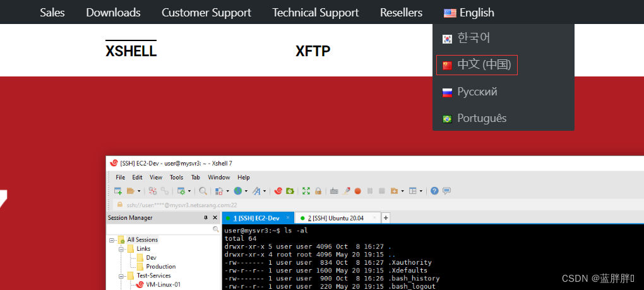Collapse the Test-Services folder node
Screen dimensions: 644x290
point(121,275)
